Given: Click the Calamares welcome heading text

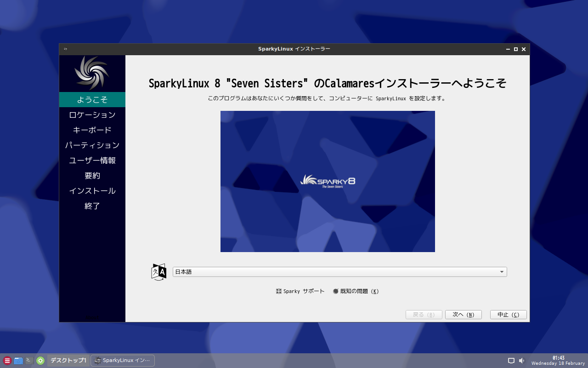Looking at the screenshot, I should (328, 83).
